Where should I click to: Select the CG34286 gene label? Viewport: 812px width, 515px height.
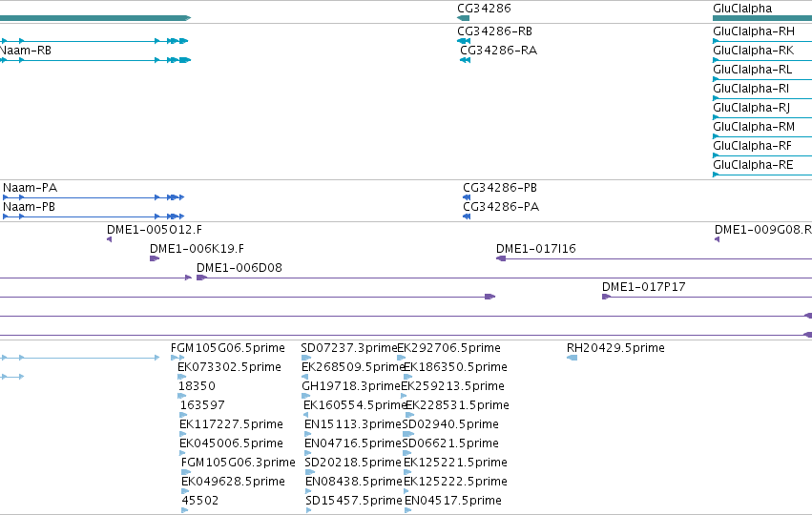pos(484,9)
